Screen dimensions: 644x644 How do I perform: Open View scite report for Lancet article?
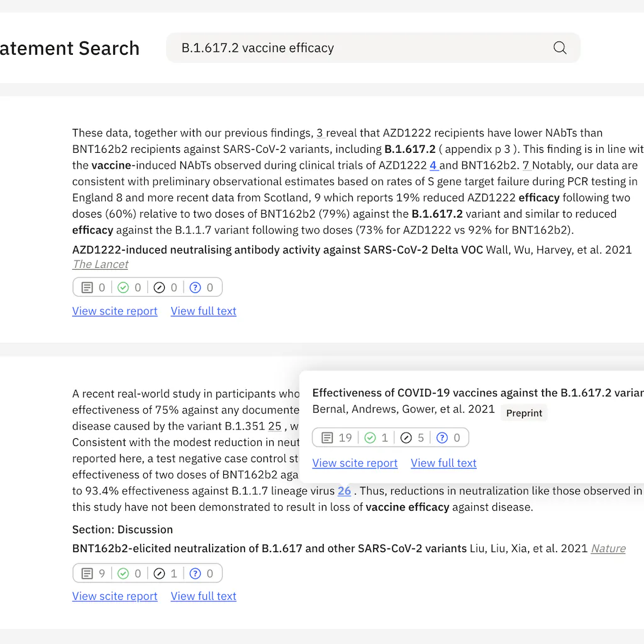click(x=114, y=311)
